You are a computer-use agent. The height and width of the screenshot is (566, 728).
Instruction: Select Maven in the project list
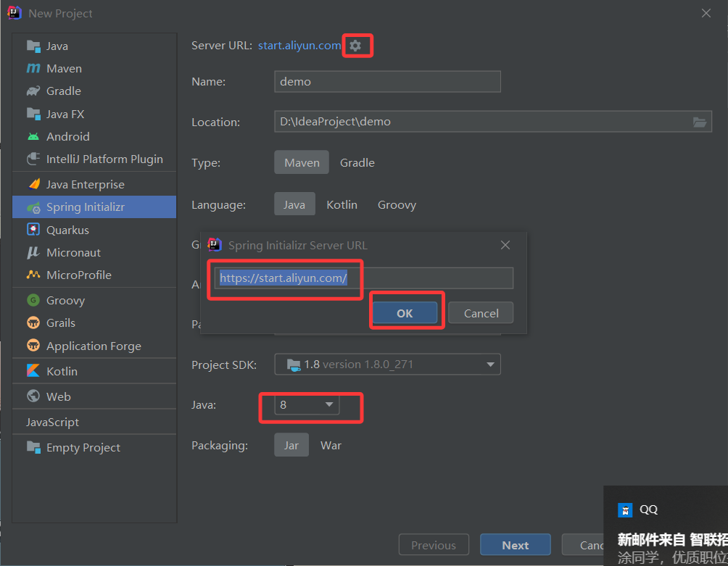94,68
